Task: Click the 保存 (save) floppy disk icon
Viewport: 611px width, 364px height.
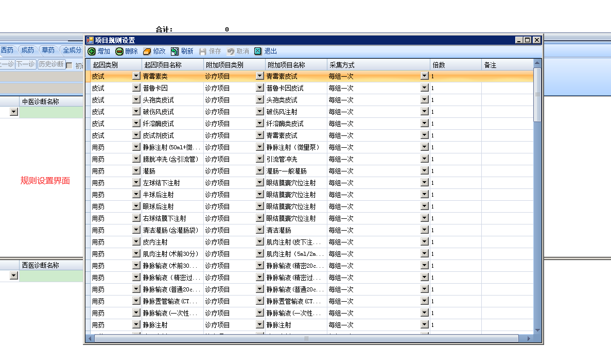Action: click(x=202, y=51)
